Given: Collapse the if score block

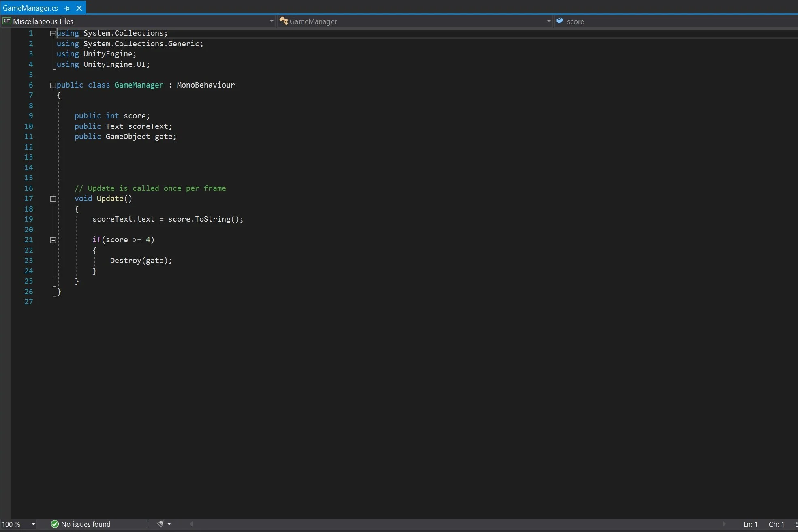Looking at the screenshot, I should click(x=53, y=240).
